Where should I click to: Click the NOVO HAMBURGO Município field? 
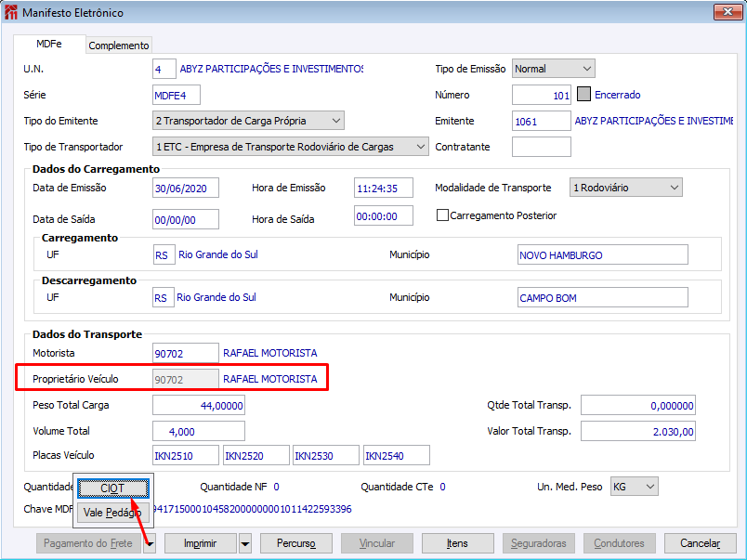603,254
